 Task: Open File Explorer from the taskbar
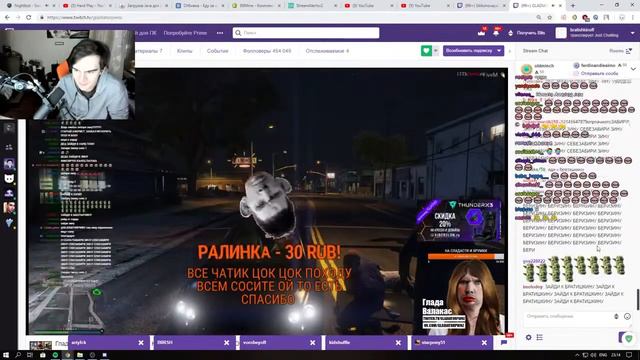(x=80, y=355)
